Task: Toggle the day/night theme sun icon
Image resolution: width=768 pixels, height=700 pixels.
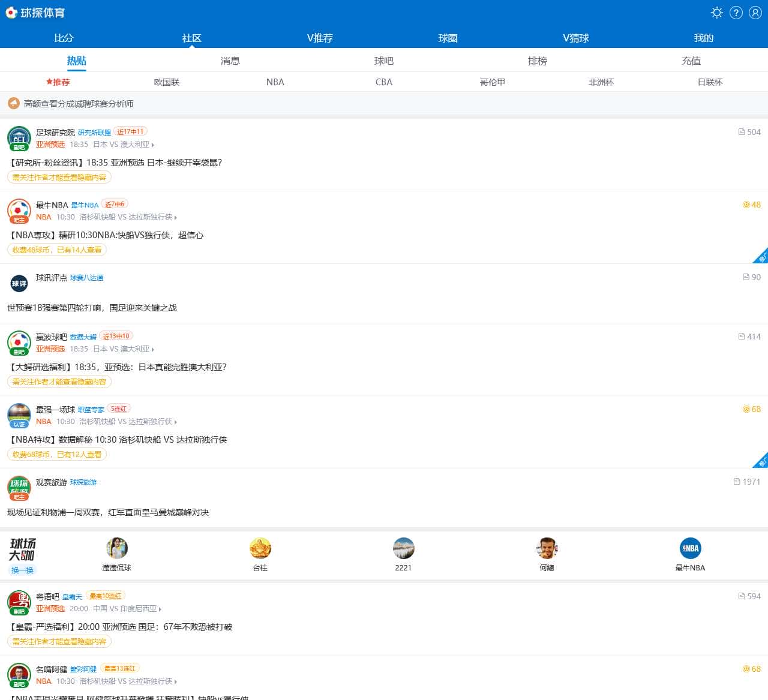Action: 716,13
